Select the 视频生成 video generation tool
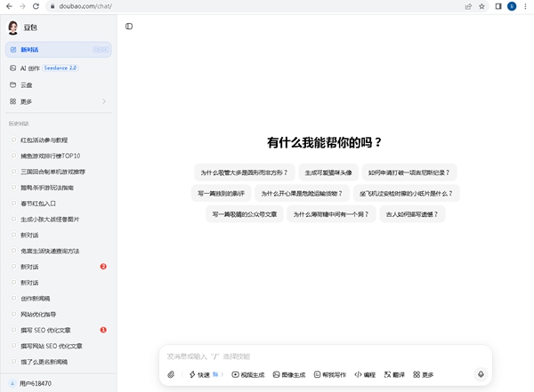 [247, 375]
